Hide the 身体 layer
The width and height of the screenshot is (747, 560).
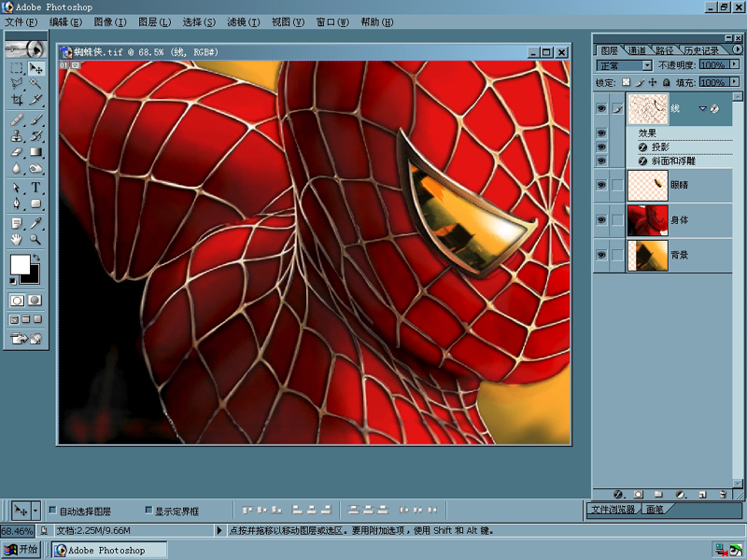click(601, 219)
